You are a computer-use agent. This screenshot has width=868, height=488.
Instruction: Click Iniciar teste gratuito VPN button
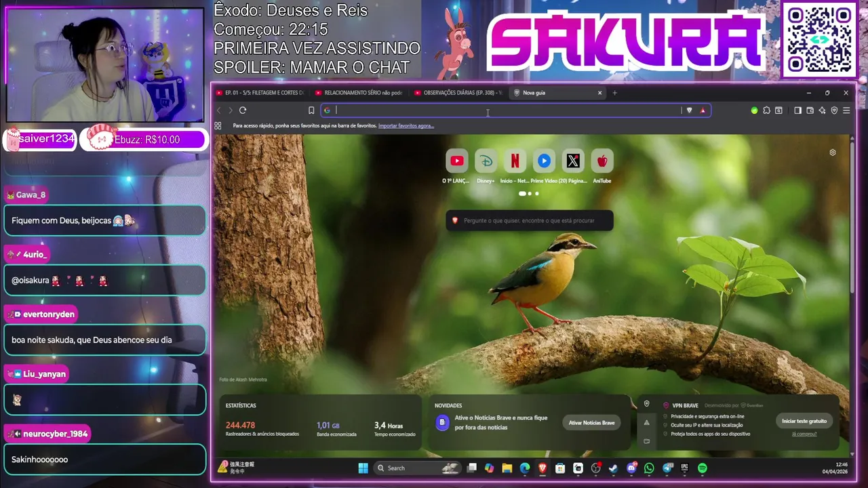tap(804, 421)
